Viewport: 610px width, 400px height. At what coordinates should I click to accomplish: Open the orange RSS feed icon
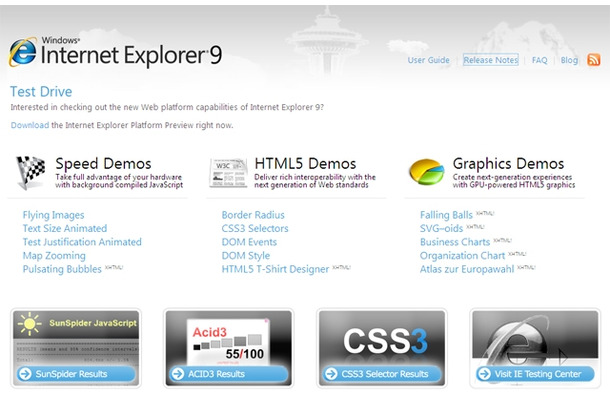point(594,60)
